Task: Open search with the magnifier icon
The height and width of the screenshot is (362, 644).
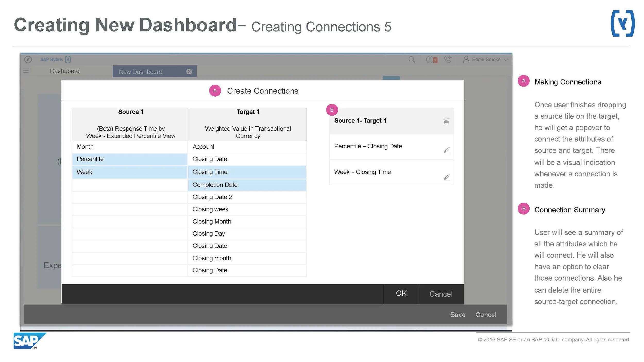Action: [x=412, y=60]
